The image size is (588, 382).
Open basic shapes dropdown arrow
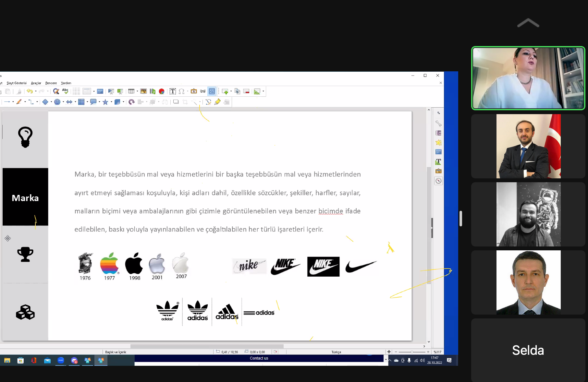(51, 102)
